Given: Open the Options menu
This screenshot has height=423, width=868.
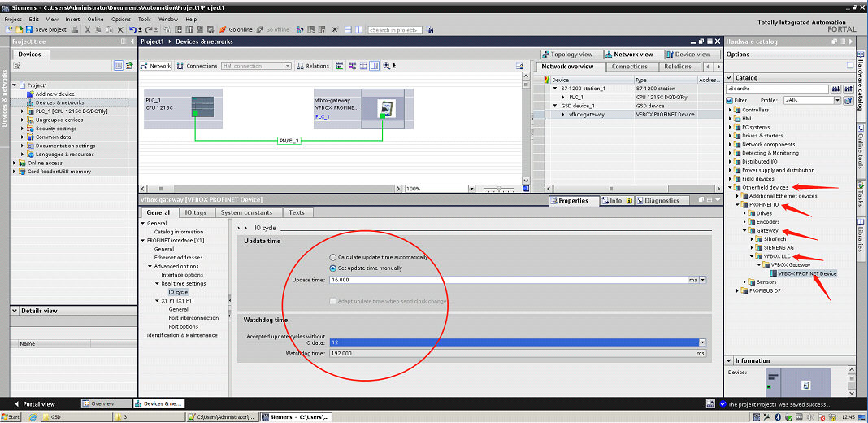Looking at the screenshot, I should (120, 19).
